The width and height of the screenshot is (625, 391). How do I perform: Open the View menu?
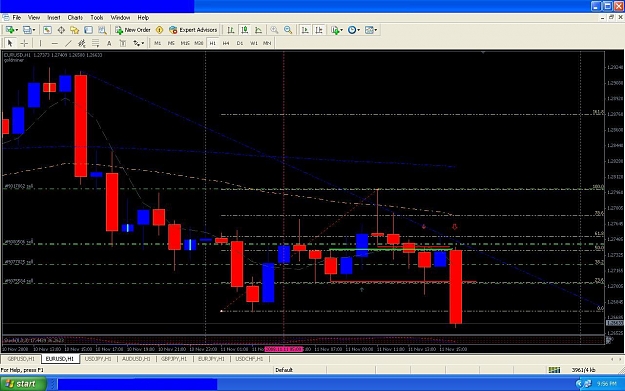click(34, 18)
